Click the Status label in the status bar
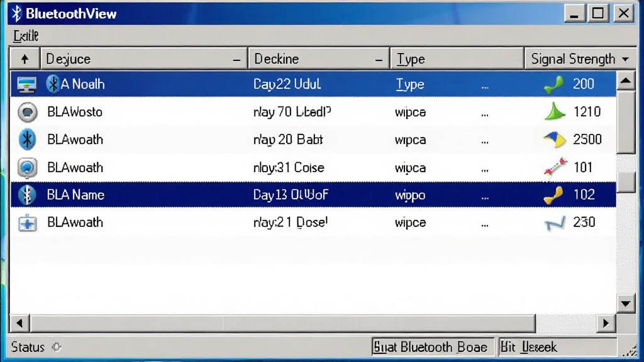The height and width of the screenshot is (362, 644). coord(28,347)
